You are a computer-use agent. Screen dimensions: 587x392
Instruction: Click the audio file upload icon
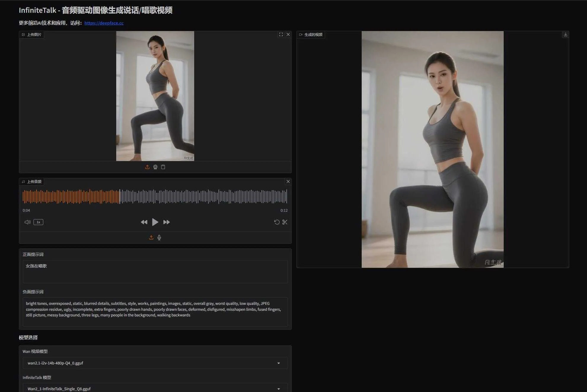click(x=151, y=238)
